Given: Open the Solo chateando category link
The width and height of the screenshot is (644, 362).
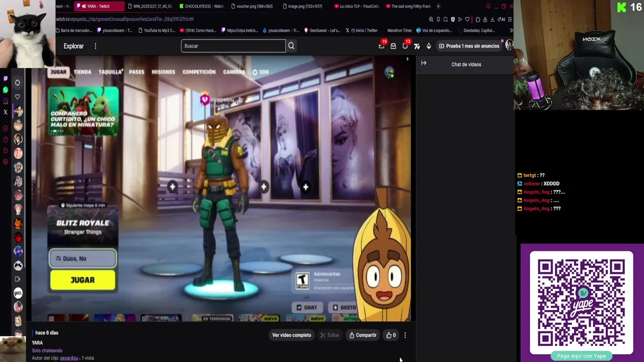Looking at the screenshot, I should coord(47,350).
